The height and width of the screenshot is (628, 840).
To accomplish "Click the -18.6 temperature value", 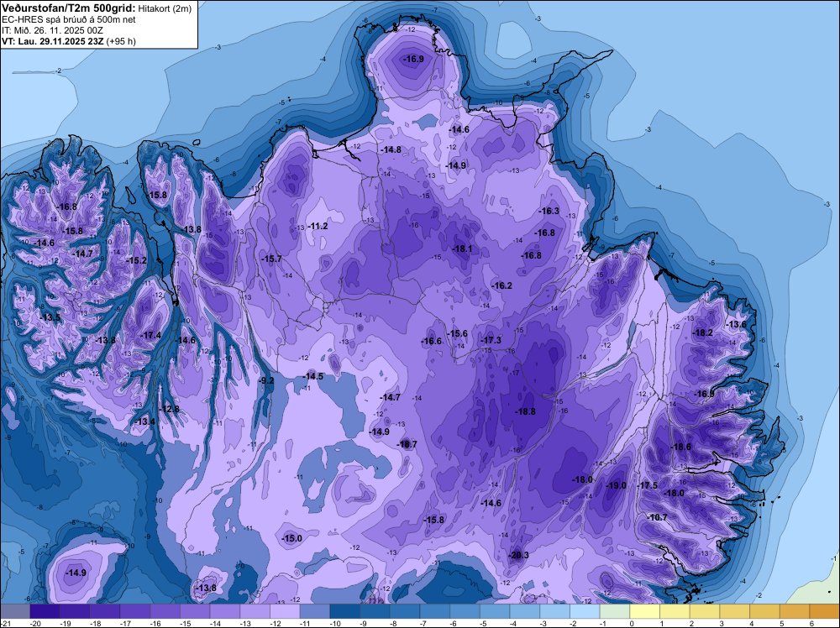I will [x=680, y=447].
